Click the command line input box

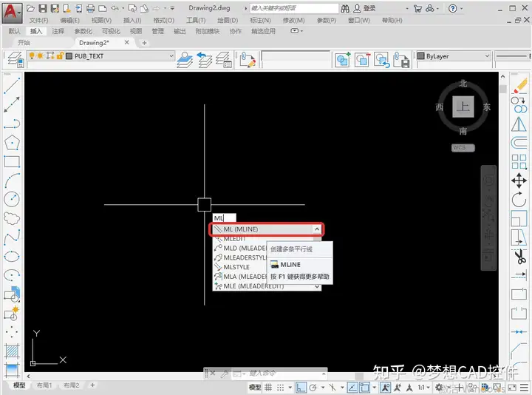pos(282,374)
